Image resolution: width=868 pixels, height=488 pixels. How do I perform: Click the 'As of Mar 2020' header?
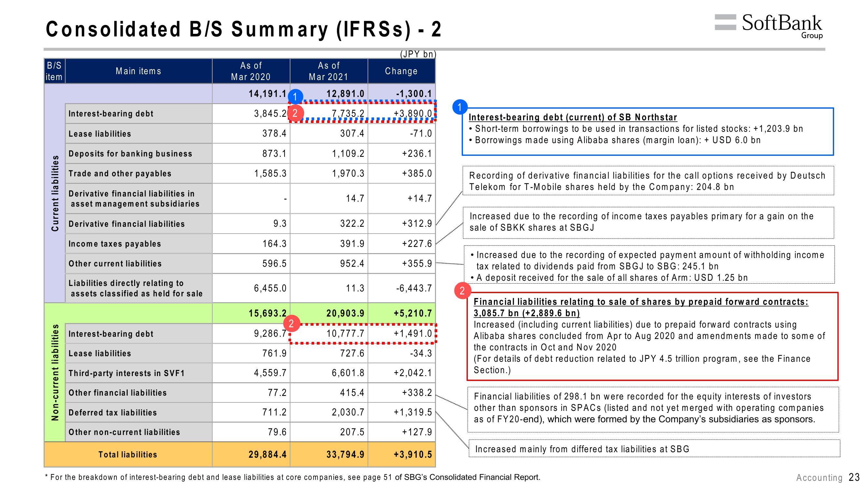(251, 71)
